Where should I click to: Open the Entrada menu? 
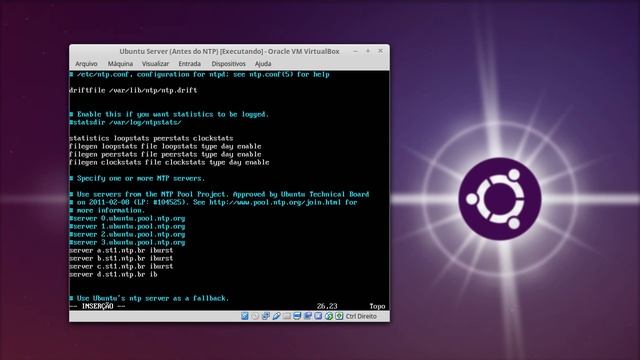coord(189,64)
